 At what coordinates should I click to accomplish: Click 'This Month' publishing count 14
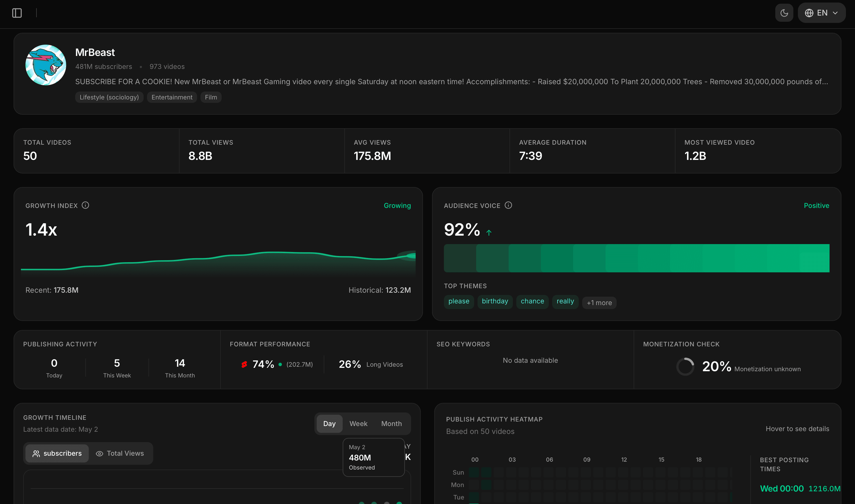point(180,363)
